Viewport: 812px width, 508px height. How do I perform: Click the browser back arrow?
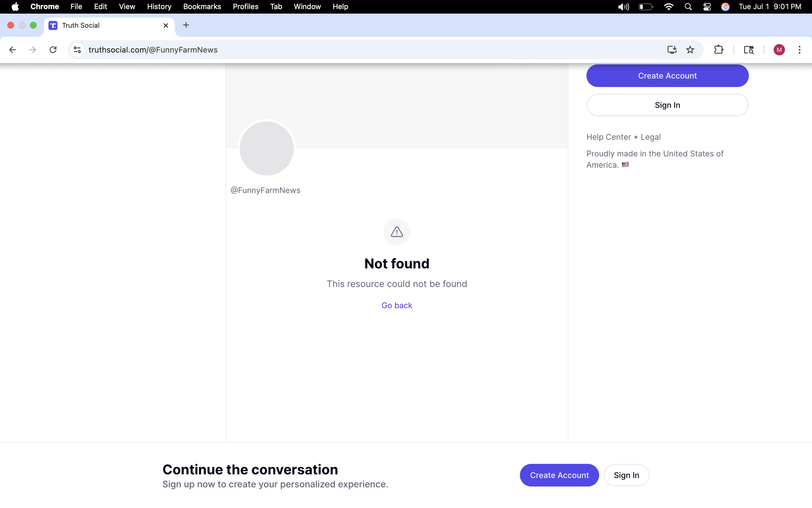click(12, 50)
